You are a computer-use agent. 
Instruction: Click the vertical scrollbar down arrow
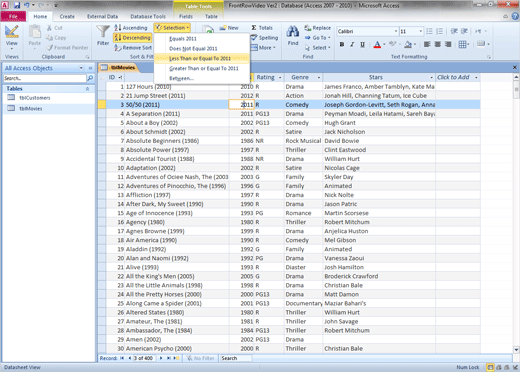[516, 350]
